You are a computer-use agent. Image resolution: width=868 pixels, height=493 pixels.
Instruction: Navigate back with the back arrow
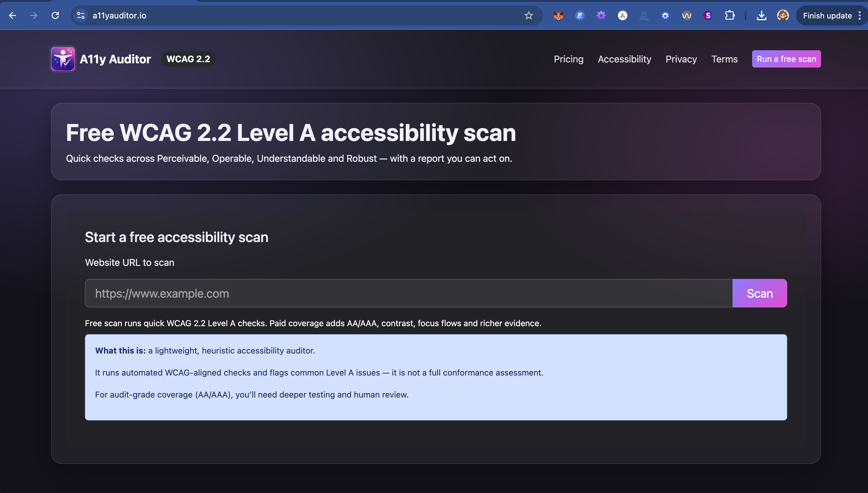tap(12, 15)
